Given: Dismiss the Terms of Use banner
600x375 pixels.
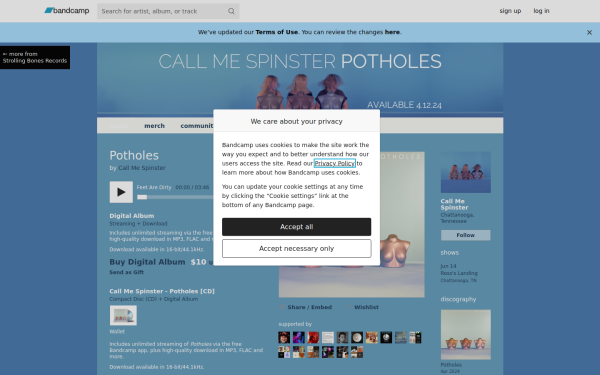Looking at the screenshot, I should point(589,33).
